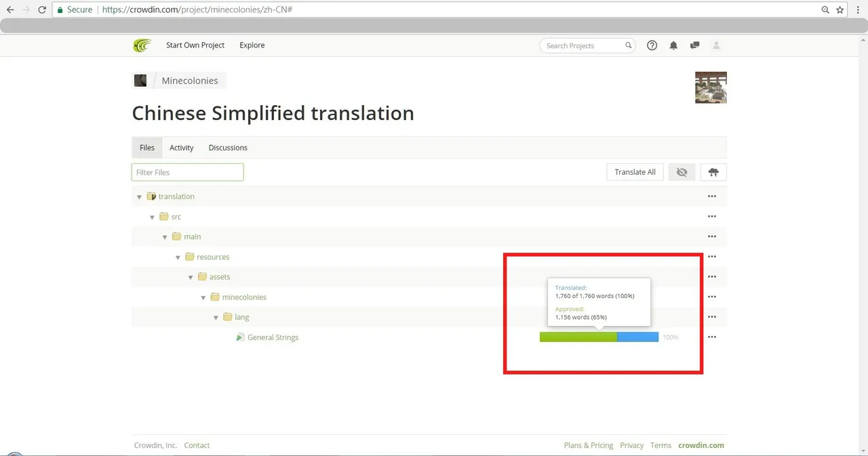This screenshot has height=456, width=868.
Task: Click the browser forward arrow
Action: point(26,10)
